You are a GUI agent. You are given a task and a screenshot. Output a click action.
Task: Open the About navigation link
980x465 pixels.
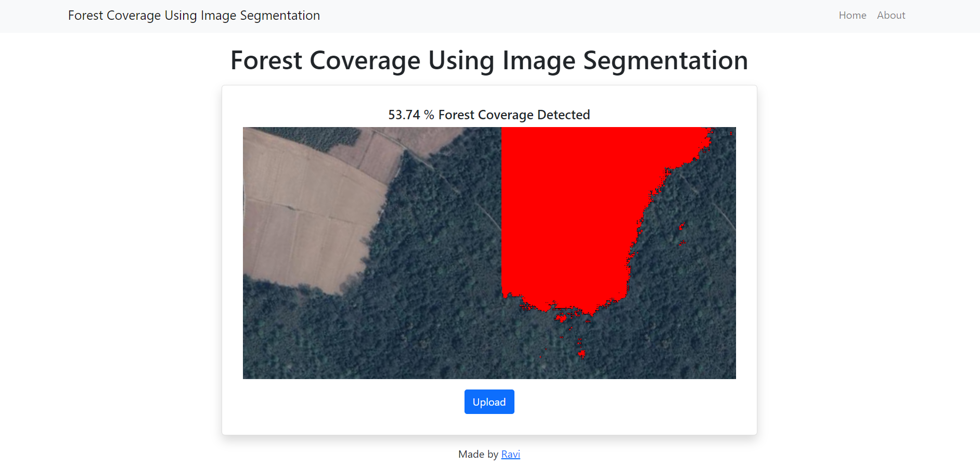(x=891, y=16)
